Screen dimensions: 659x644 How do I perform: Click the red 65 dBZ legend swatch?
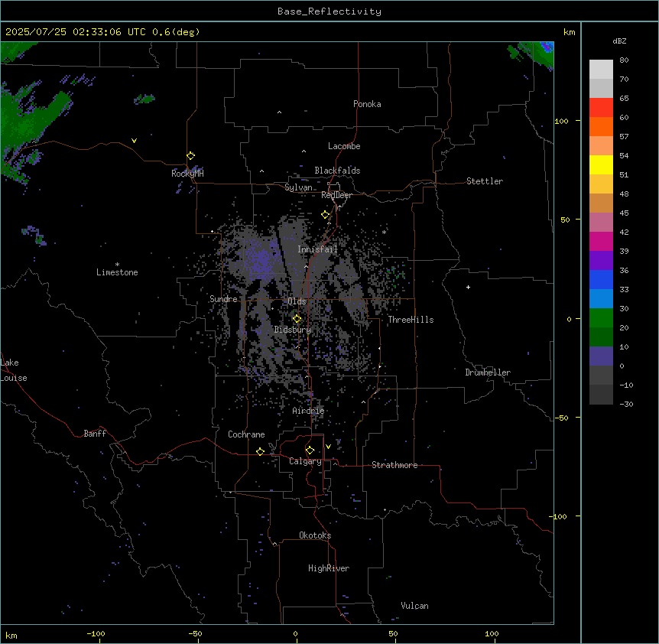click(601, 107)
